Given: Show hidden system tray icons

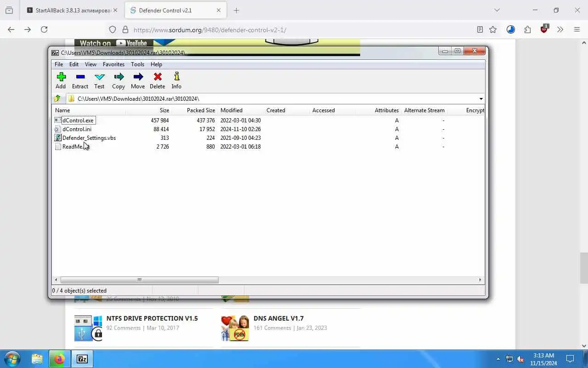Looking at the screenshot, I should pyautogui.click(x=498, y=359).
